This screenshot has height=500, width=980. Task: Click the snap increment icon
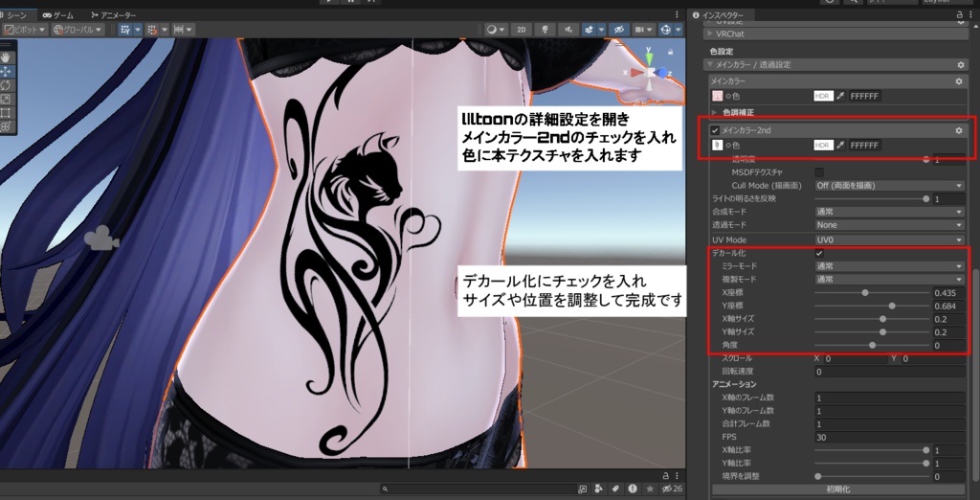[x=152, y=30]
